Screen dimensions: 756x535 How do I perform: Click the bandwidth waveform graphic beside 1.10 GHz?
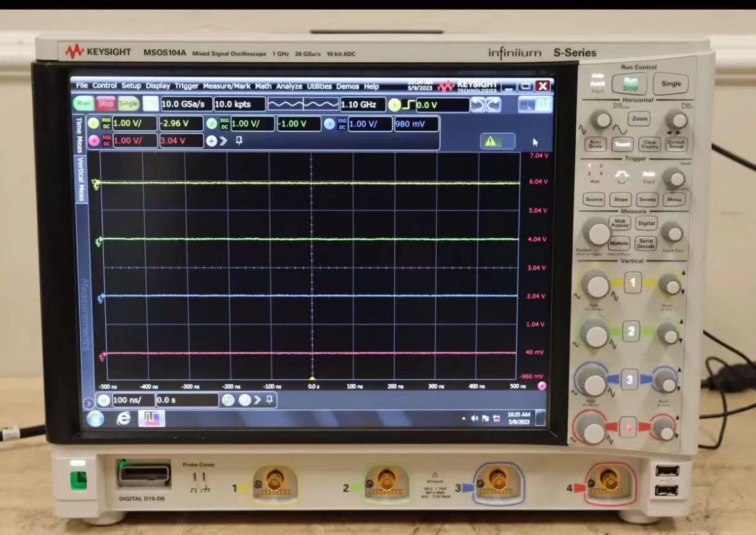coord(303,104)
